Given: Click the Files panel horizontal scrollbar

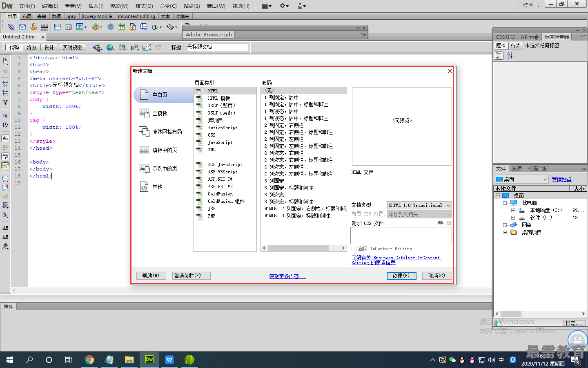Looking at the screenshot, I should pyautogui.click(x=540, y=314).
